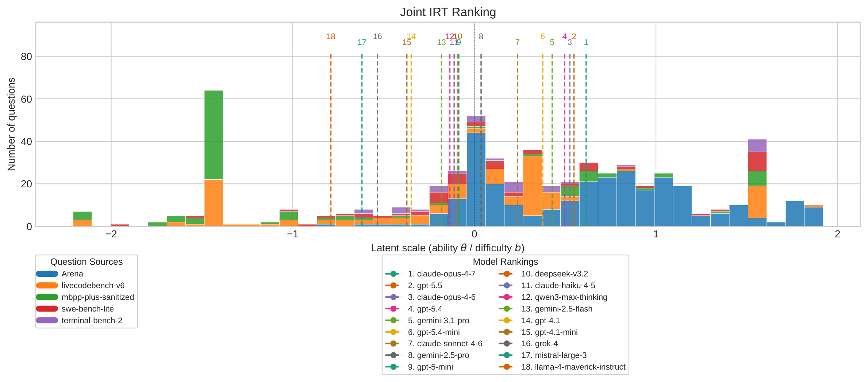868x382 pixels.
Task: Select the gemini-3.1-pro legend marker
Action: (x=393, y=320)
